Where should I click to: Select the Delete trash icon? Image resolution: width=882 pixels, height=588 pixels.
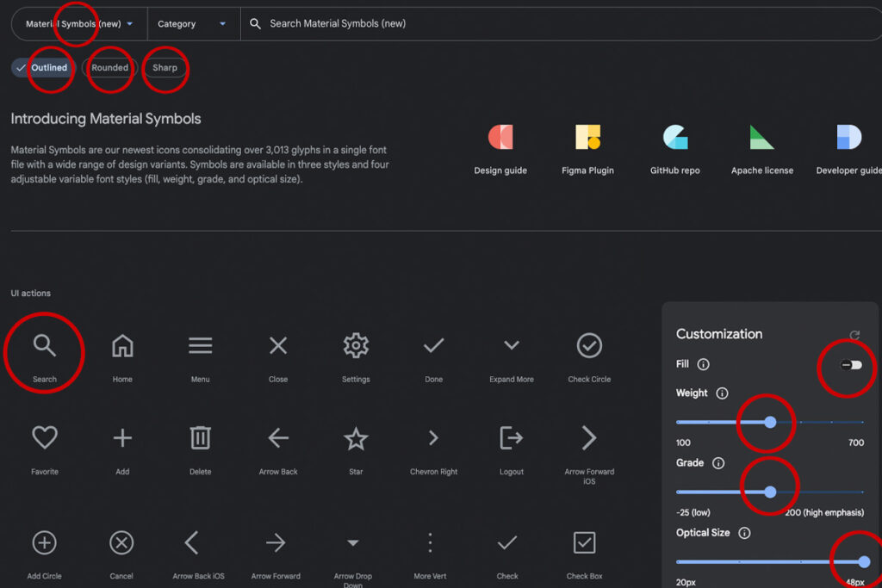tap(200, 437)
